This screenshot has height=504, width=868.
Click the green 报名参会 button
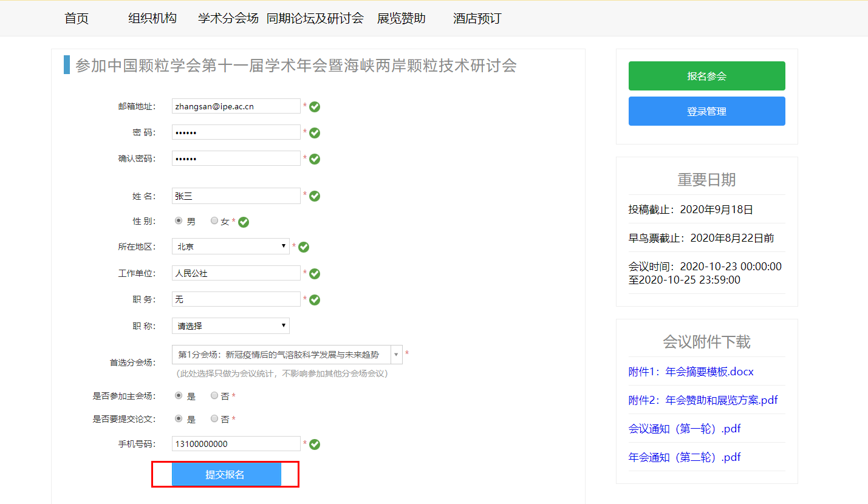[x=706, y=75]
